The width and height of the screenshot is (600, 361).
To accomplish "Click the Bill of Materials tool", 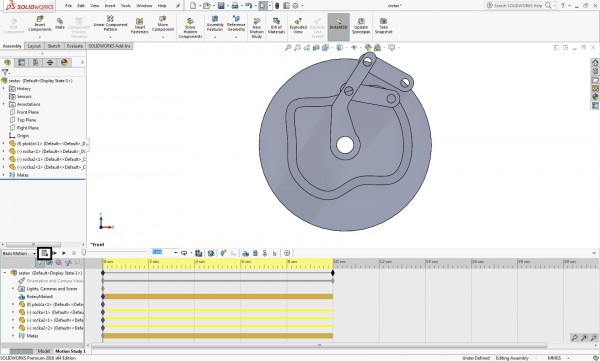I will pos(276,26).
